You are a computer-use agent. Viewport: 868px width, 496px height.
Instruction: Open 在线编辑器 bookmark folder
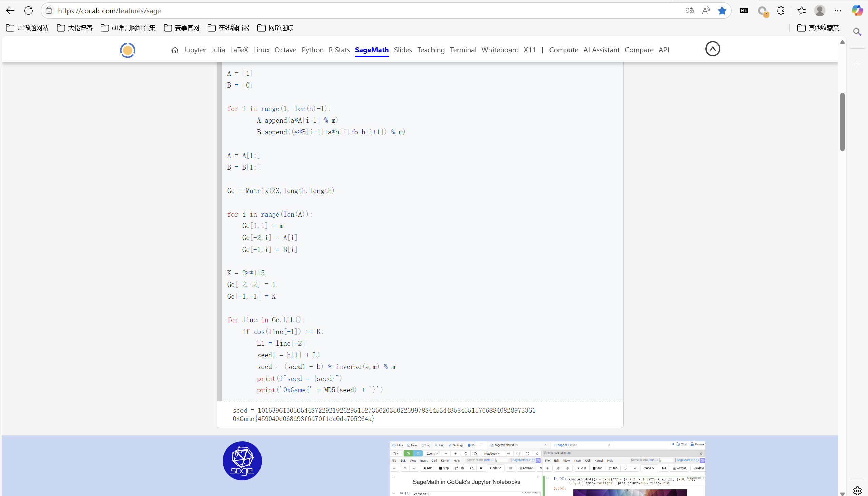click(228, 27)
